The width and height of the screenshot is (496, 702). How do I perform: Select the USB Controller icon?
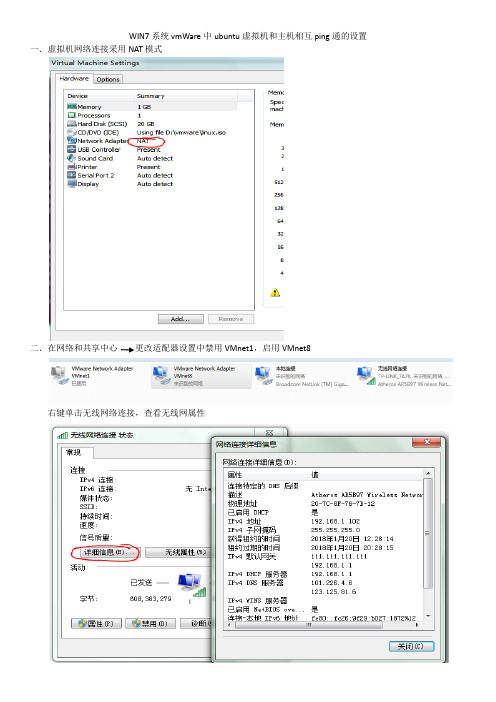72,149
